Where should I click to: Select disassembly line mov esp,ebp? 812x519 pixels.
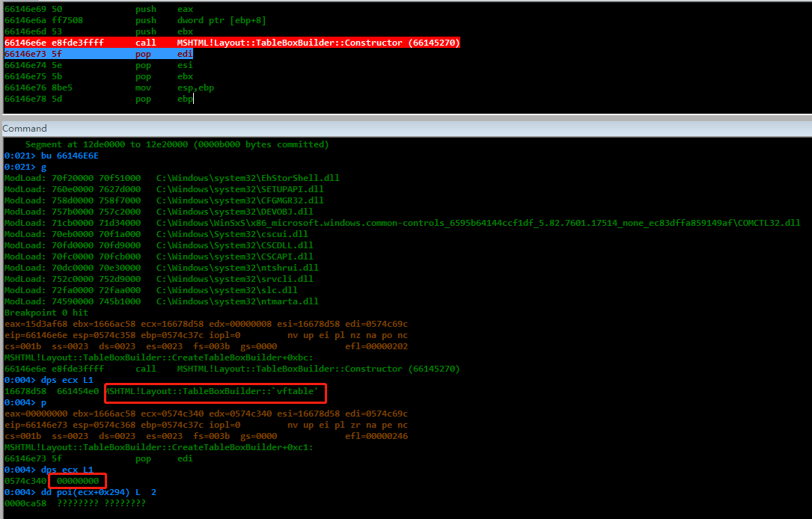click(x=109, y=87)
